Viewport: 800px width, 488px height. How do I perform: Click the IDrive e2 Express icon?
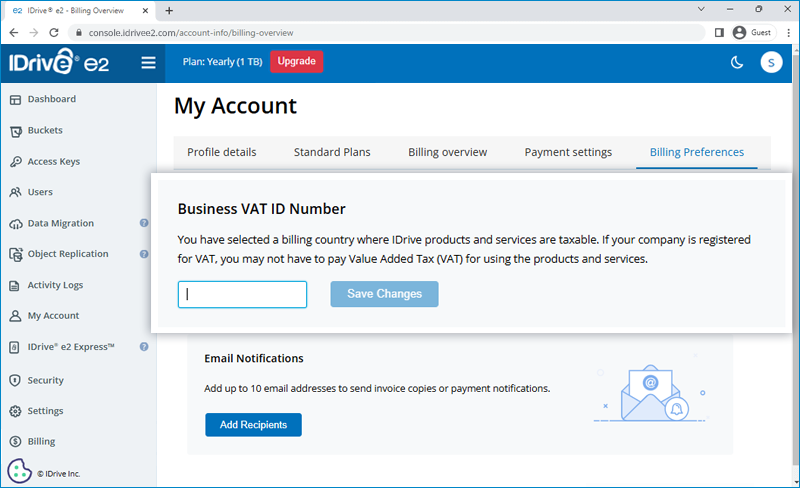click(x=14, y=348)
